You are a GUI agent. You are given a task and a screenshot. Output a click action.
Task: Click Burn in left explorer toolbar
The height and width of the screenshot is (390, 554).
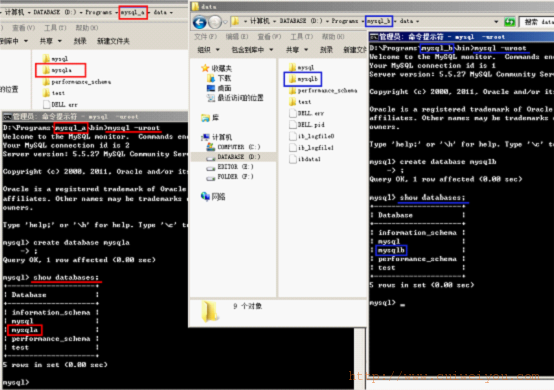point(80,41)
